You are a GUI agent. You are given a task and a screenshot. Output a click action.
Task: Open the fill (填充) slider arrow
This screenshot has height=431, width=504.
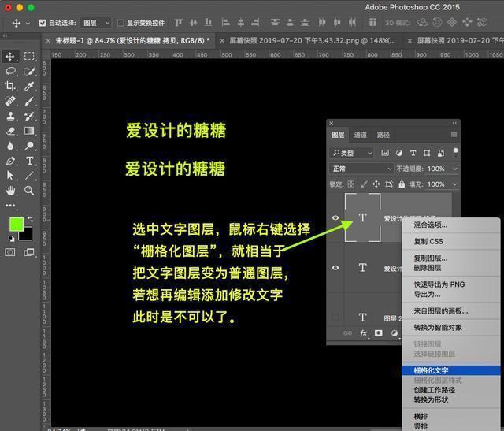click(455, 184)
